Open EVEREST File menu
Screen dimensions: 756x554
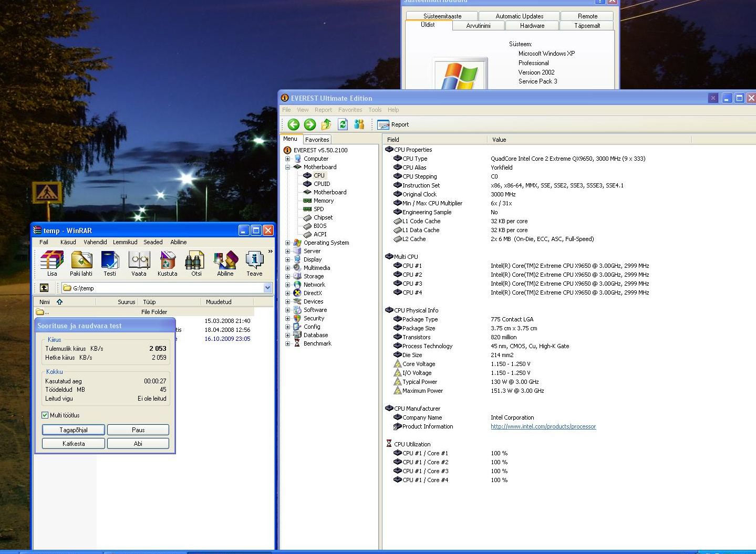point(286,110)
